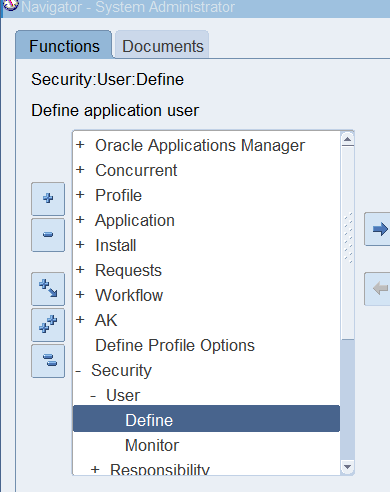Select the Functions tab
This screenshot has height=492, width=390.
pos(64,45)
